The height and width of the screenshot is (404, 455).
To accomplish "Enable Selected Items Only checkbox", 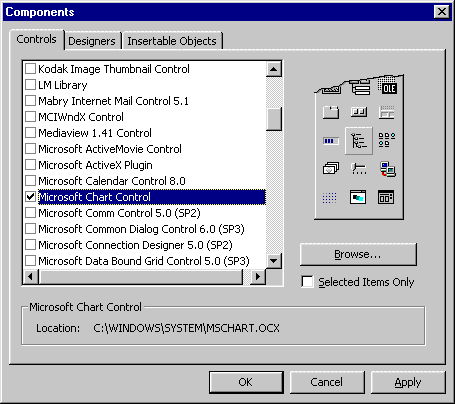I will point(307,282).
